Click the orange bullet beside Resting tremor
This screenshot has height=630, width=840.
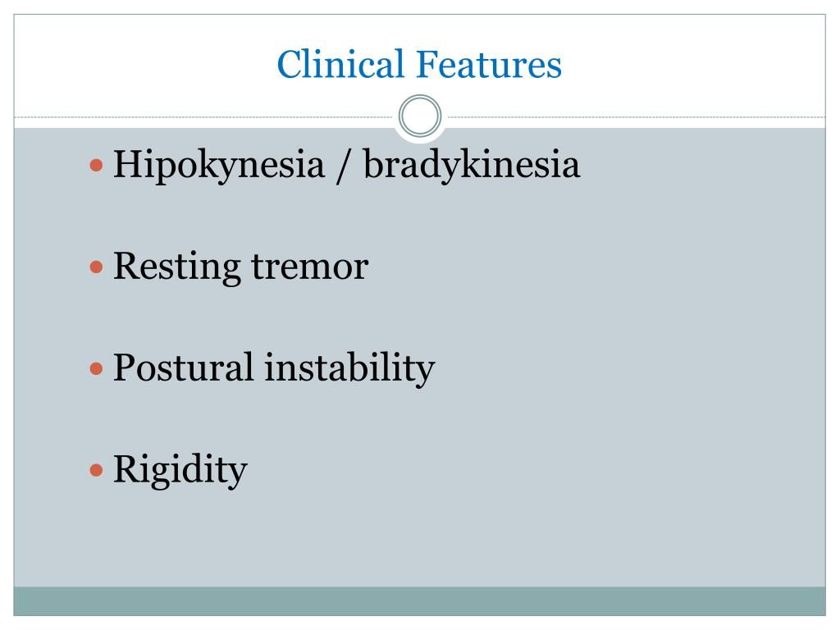97,267
